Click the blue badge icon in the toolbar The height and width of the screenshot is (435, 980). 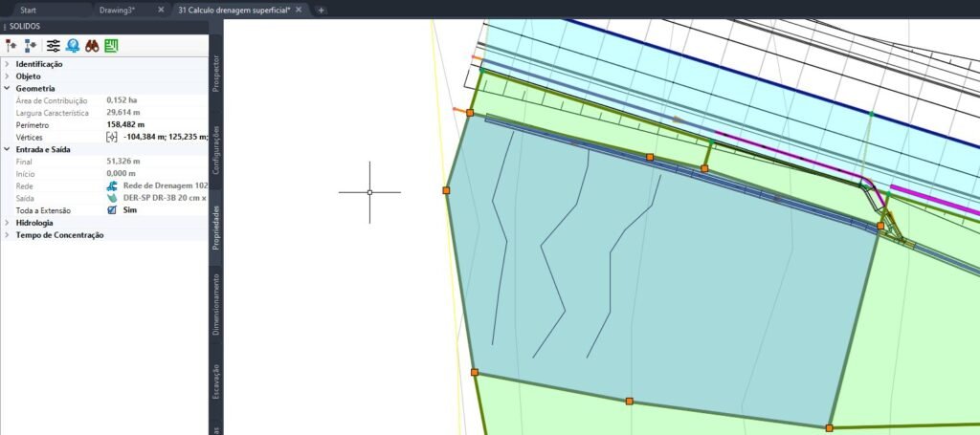(x=73, y=45)
